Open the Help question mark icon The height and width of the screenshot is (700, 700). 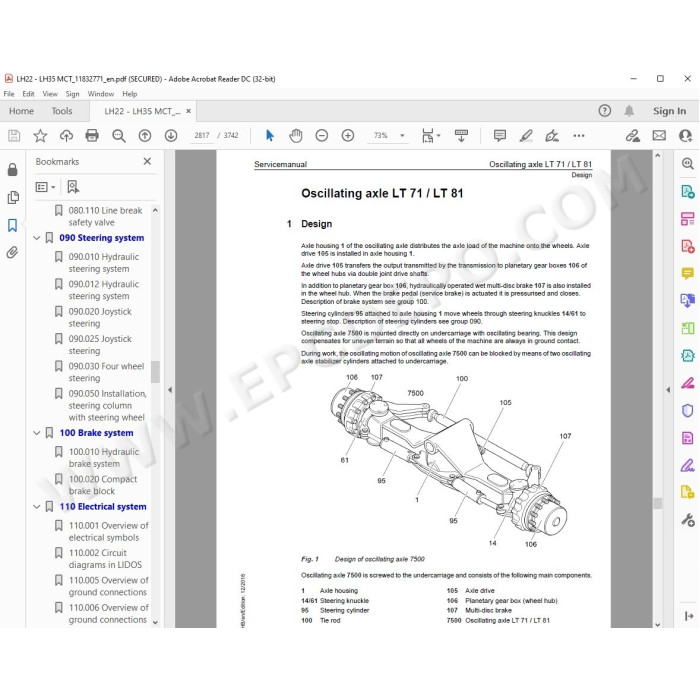tap(604, 111)
